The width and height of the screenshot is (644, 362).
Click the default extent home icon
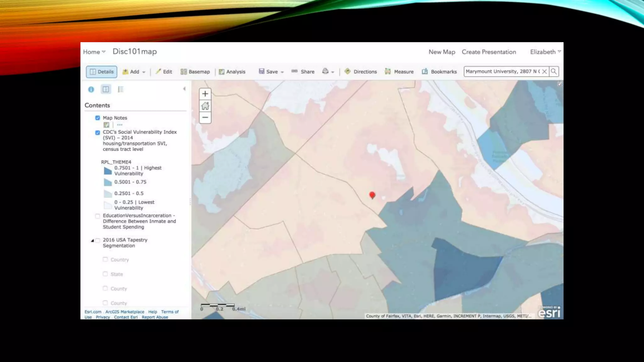(205, 106)
